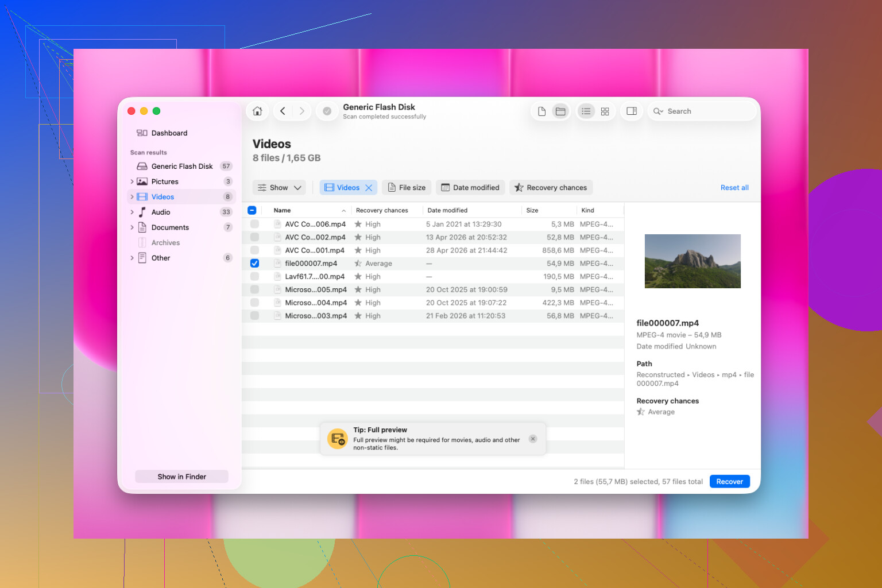Expand the Audio tree node
The image size is (882, 588).
[132, 212]
